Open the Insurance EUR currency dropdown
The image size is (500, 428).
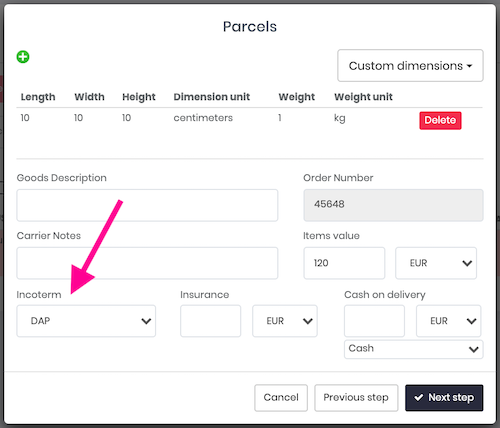285,321
